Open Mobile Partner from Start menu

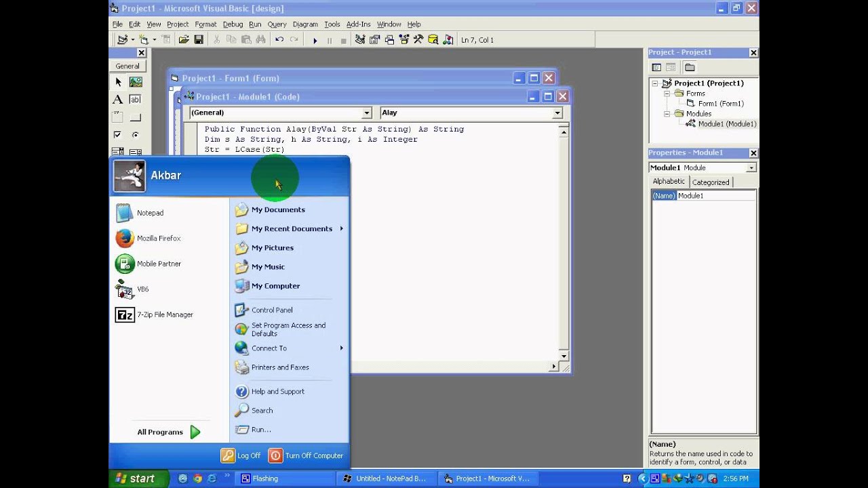[149, 264]
